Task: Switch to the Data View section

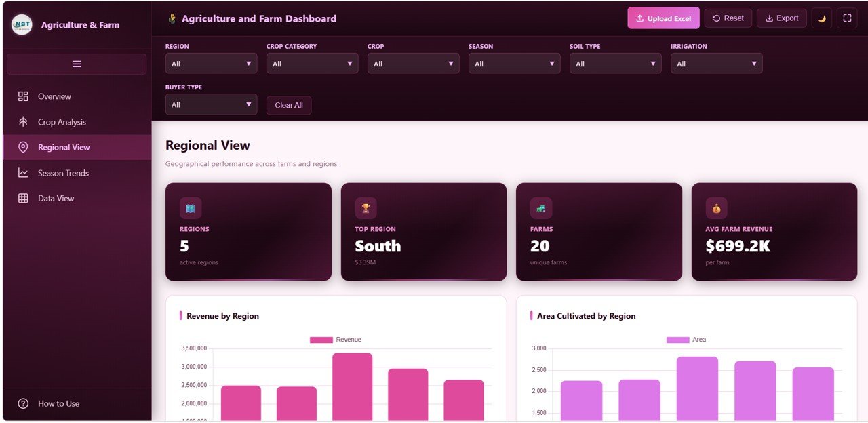Action: (57, 198)
